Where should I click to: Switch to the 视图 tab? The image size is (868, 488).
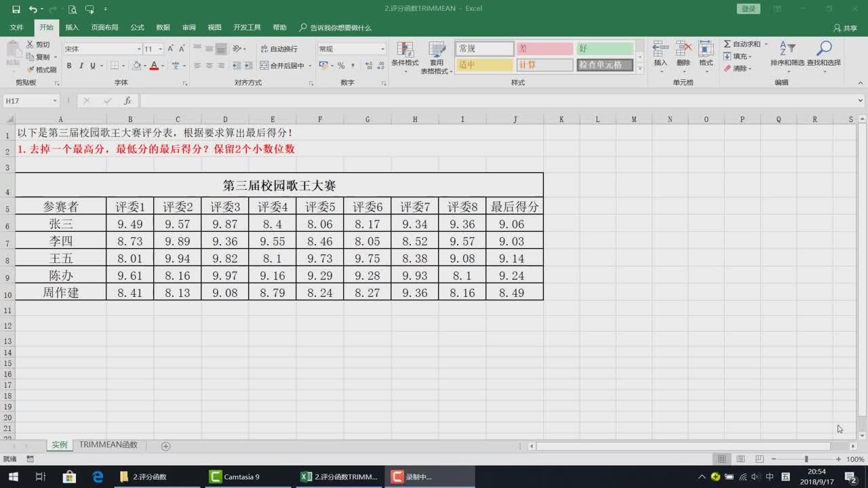coord(214,28)
